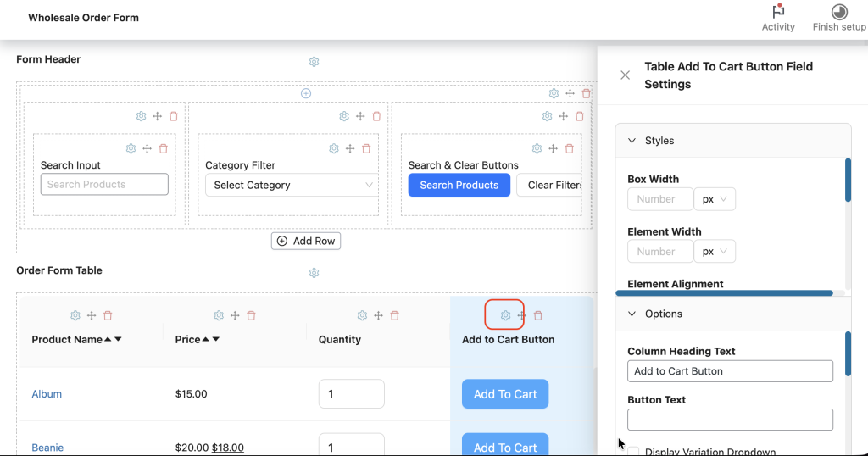Delete the Price column
Image resolution: width=868 pixels, height=456 pixels.
[251, 315]
